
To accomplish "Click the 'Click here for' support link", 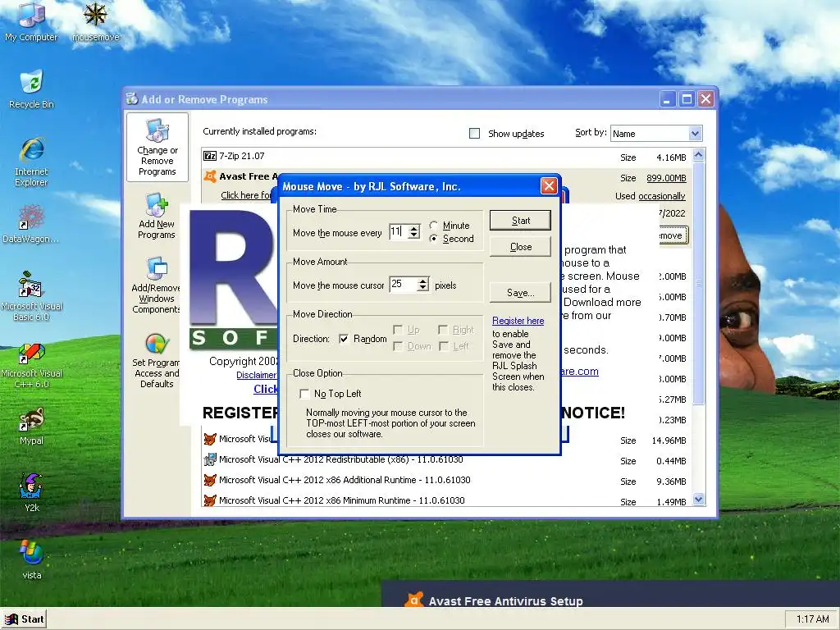I will click(x=247, y=195).
